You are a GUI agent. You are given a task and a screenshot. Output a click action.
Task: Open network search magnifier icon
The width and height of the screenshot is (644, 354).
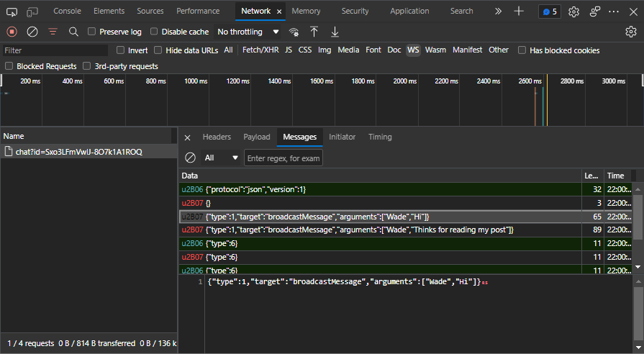(73, 32)
